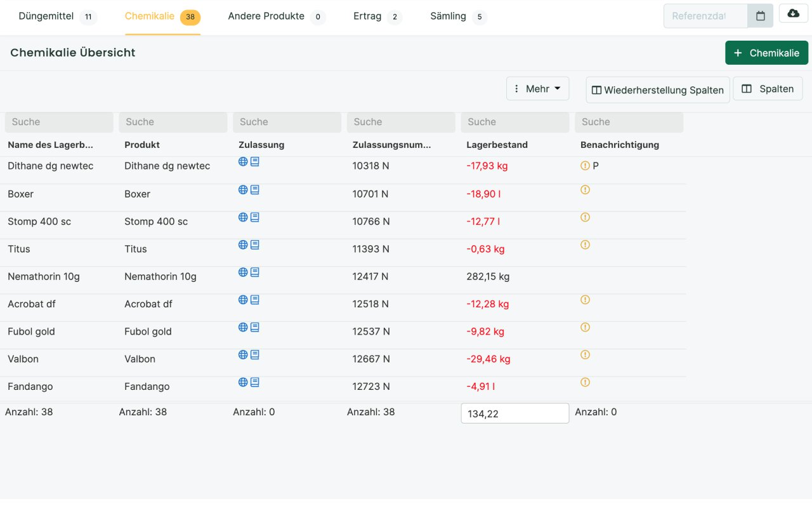812x508 pixels.
Task: Open the calendar date picker
Action: (x=761, y=16)
